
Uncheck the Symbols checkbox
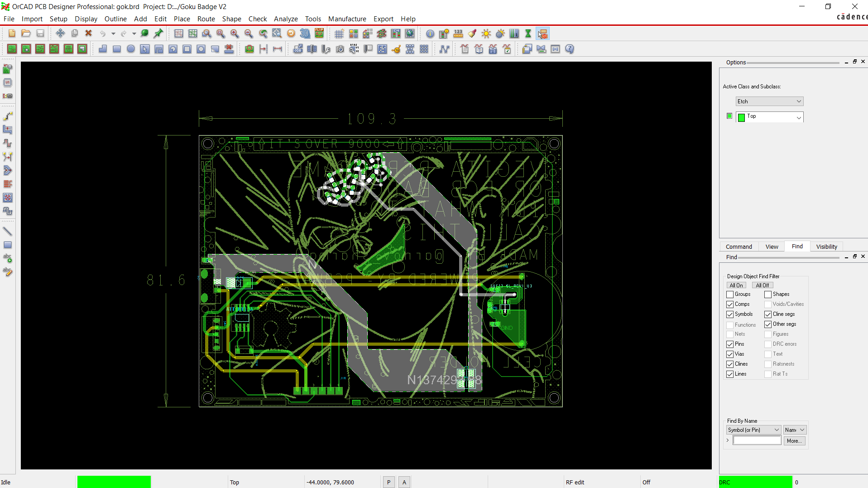click(x=730, y=314)
